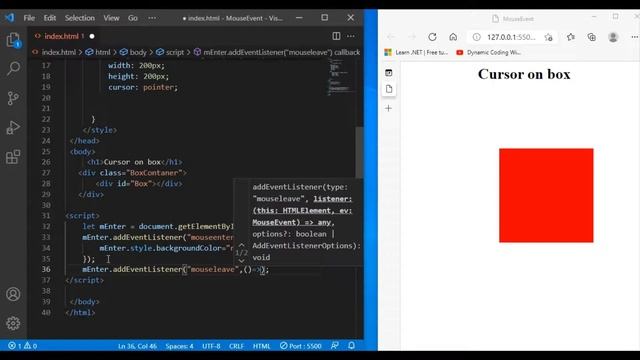The height and width of the screenshot is (360, 640).
Task: Select the MouseEvent browser tab
Action: point(513,19)
